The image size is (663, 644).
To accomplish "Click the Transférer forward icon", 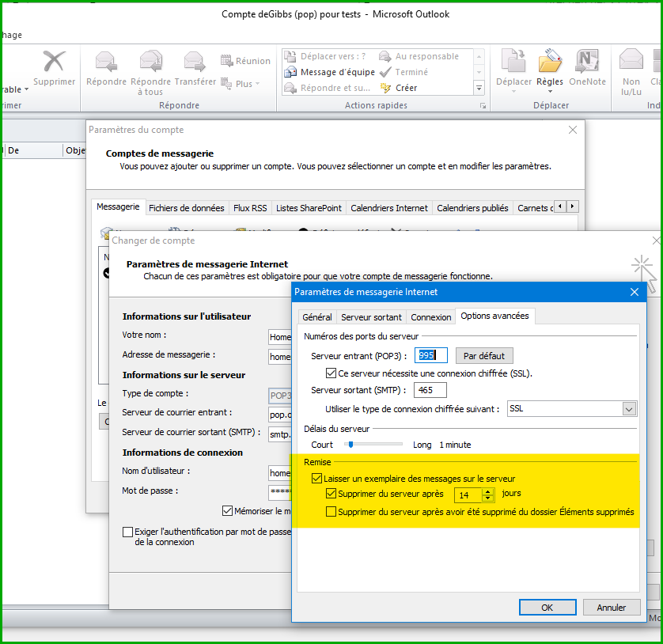I will pos(195,63).
